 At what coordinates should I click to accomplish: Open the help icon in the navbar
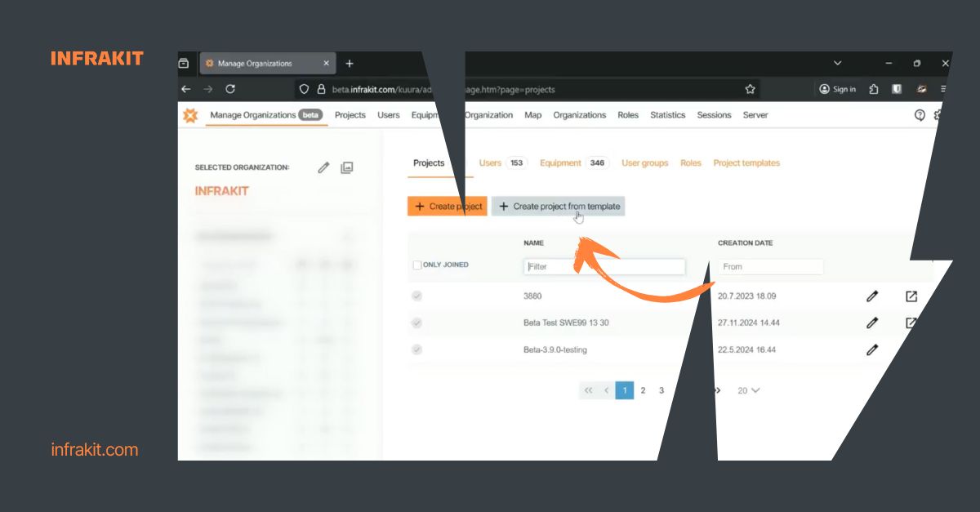point(920,115)
